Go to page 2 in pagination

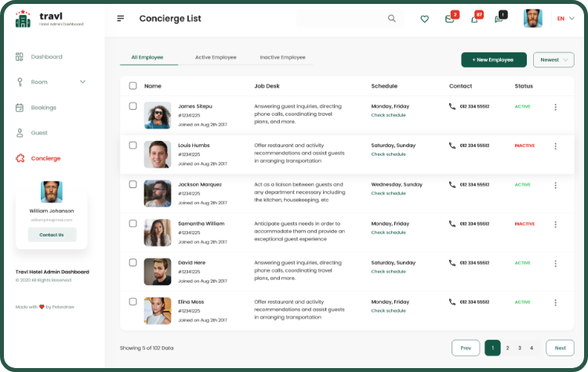[507, 348]
